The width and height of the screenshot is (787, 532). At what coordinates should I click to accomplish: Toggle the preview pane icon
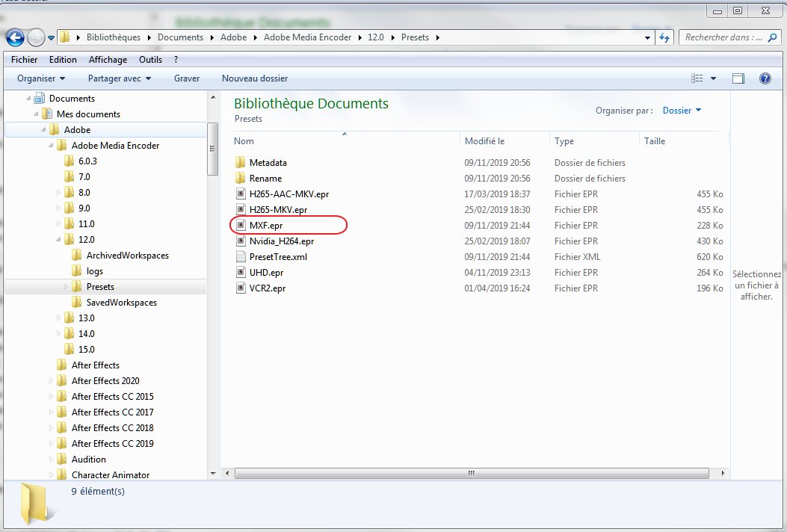coord(738,78)
